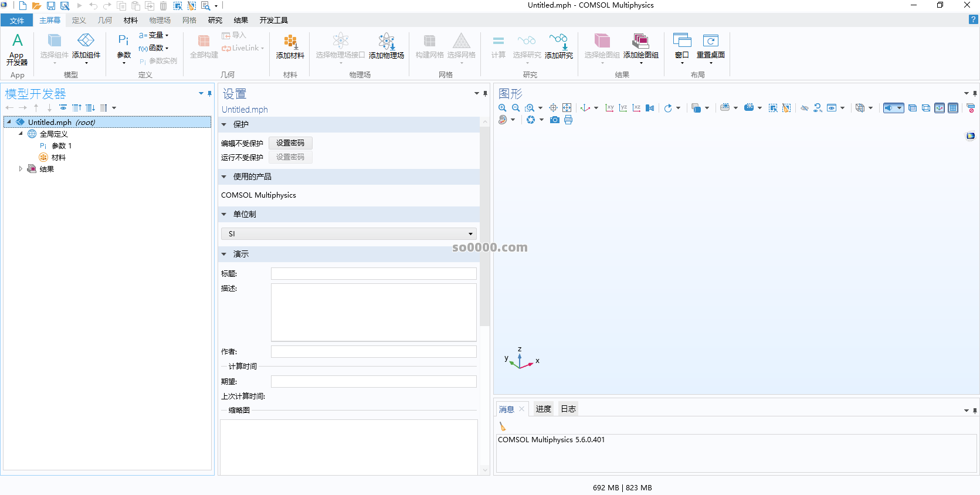
Task: Open the 日志 tab in message panel
Action: point(568,409)
